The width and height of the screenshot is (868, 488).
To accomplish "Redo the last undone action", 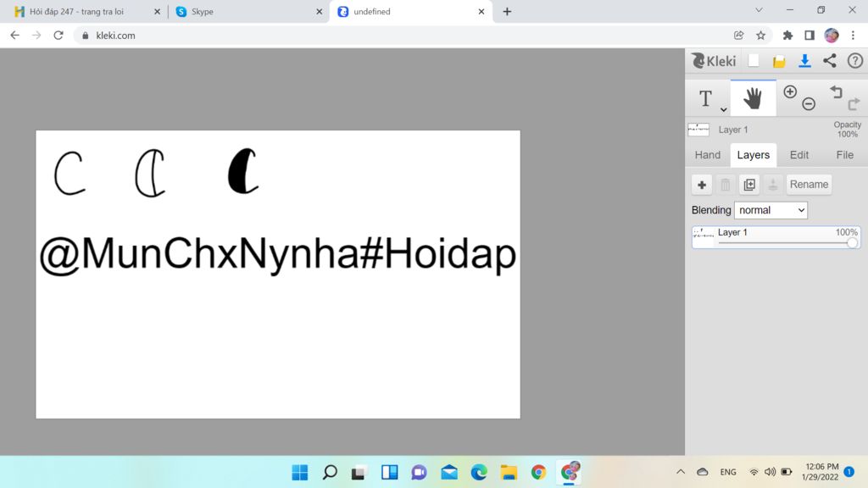I will coord(854,103).
